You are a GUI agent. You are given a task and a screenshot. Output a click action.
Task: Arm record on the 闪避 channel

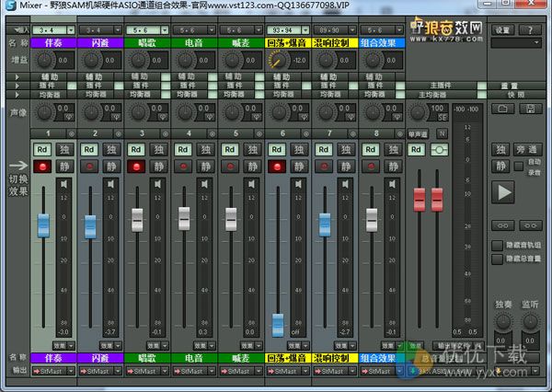click(89, 167)
